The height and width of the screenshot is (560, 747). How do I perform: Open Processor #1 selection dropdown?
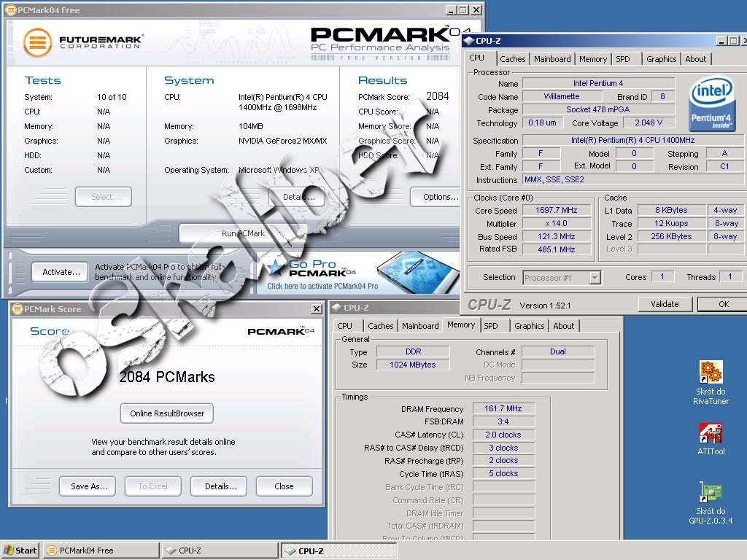[x=595, y=278]
